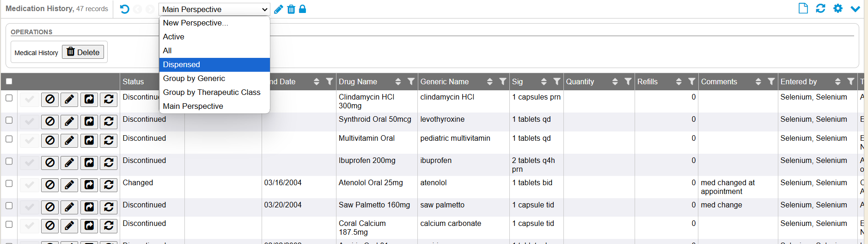Screen dimensions: 868x244
Task: Click the refresh icon in Atenolol row
Action: click(109, 185)
